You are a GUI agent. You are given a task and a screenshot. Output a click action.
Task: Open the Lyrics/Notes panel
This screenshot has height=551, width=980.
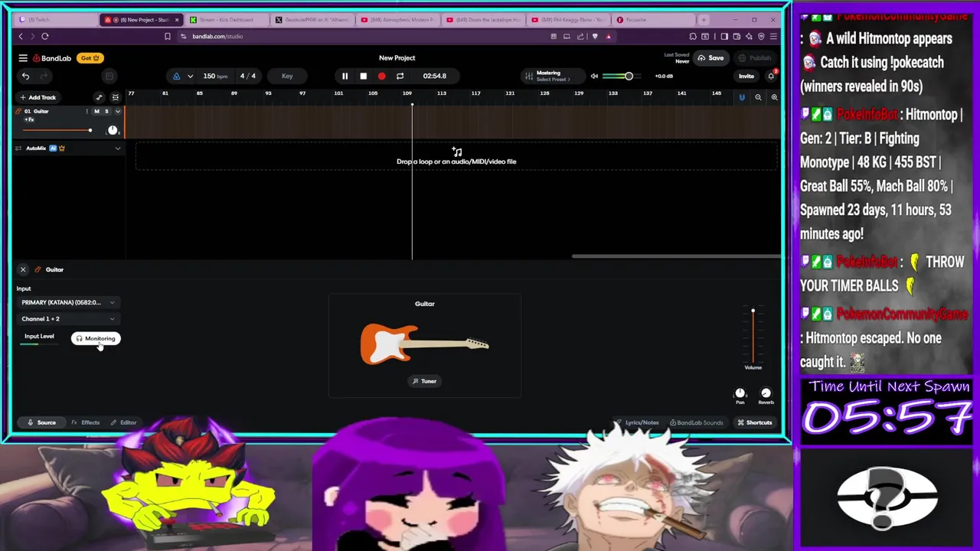pos(638,422)
